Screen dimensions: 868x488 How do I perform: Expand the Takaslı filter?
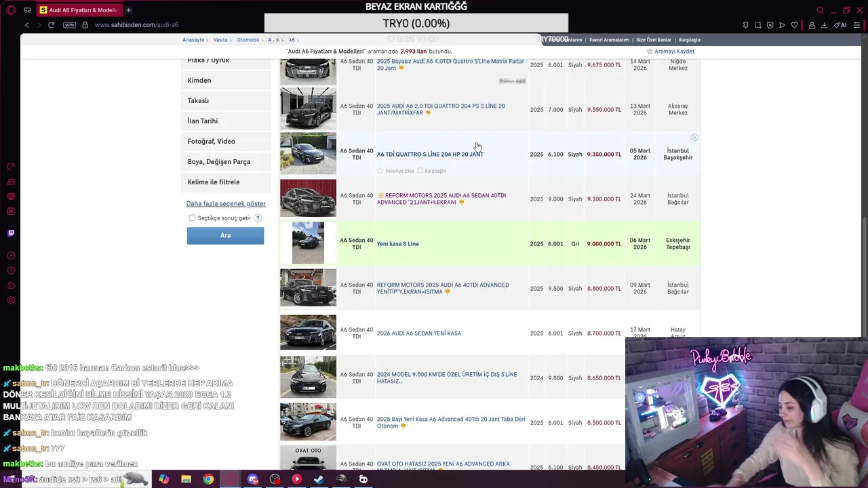click(226, 101)
